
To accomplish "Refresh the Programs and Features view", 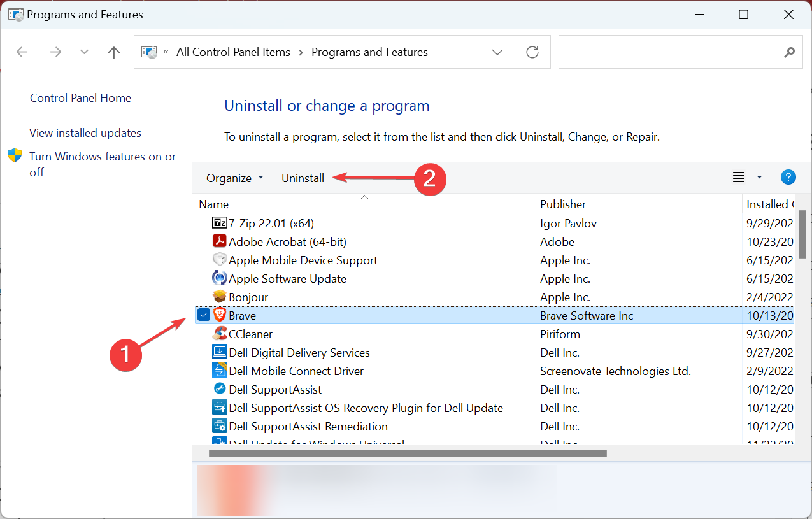I will click(x=532, y=52).
